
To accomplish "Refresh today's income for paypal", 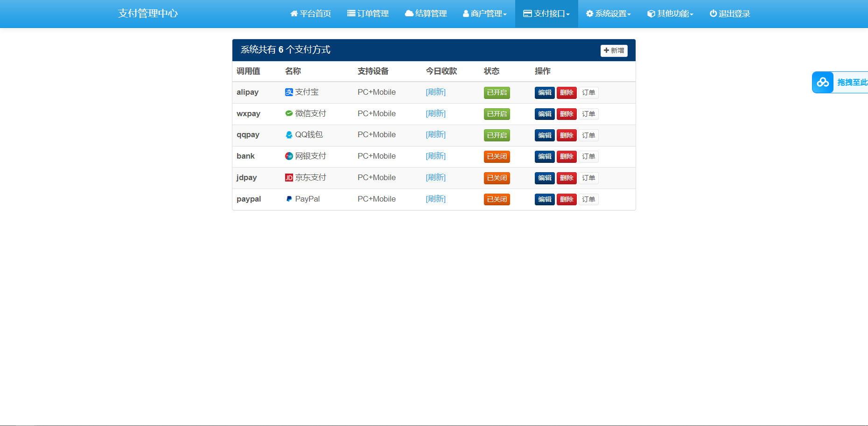I will point(436,199).
